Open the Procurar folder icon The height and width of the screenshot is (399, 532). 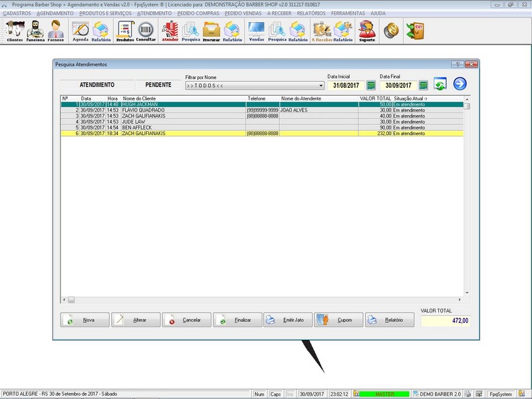pyautogui.click(x=211, y=31)
